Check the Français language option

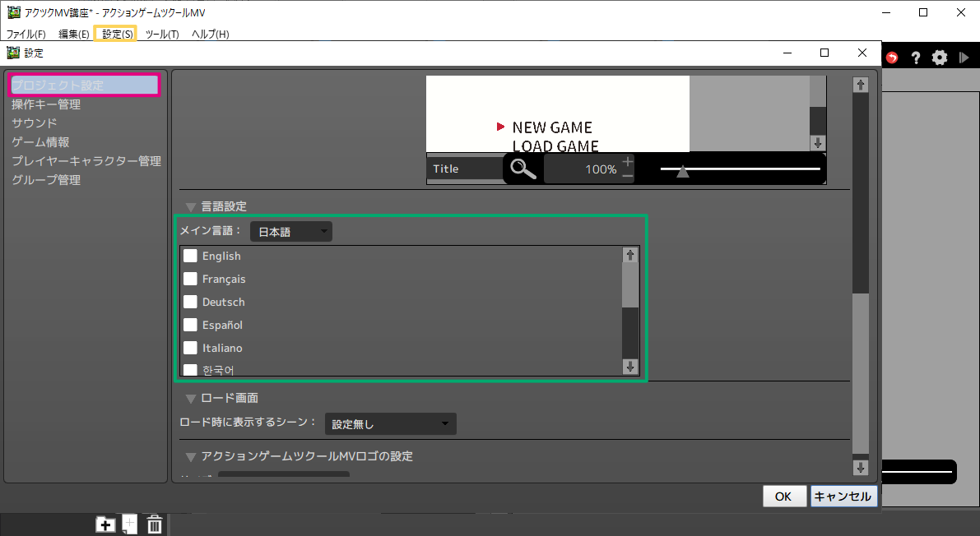point(190,279)
